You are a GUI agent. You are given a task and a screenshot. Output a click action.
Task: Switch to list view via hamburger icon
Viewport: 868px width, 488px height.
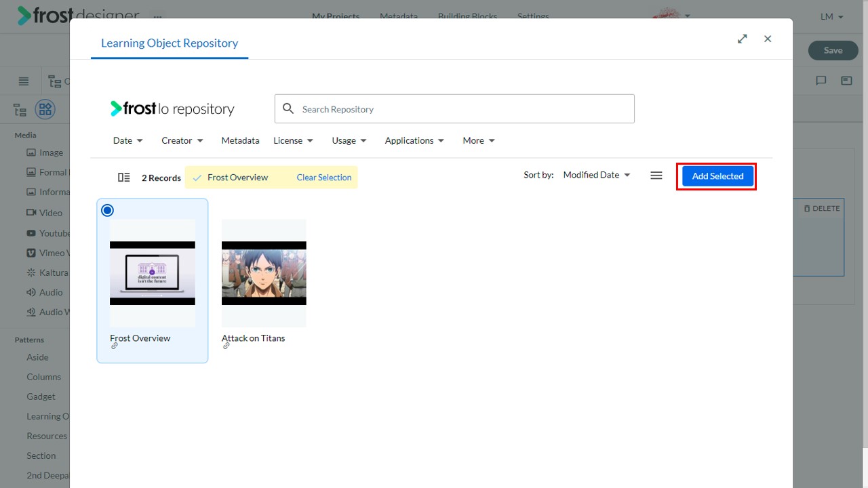coord(656,176)
